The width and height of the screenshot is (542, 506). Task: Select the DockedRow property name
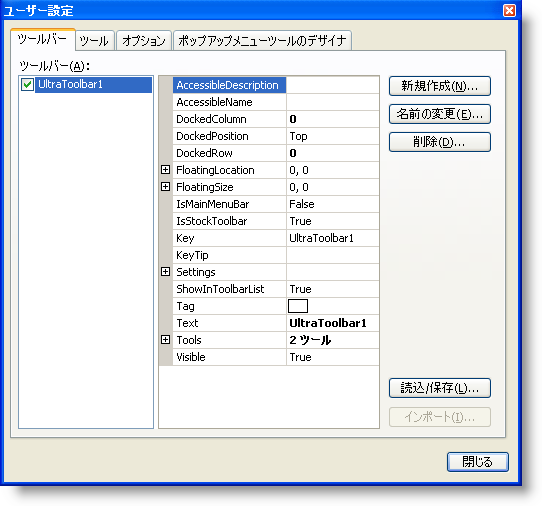(x=229, y=153)
